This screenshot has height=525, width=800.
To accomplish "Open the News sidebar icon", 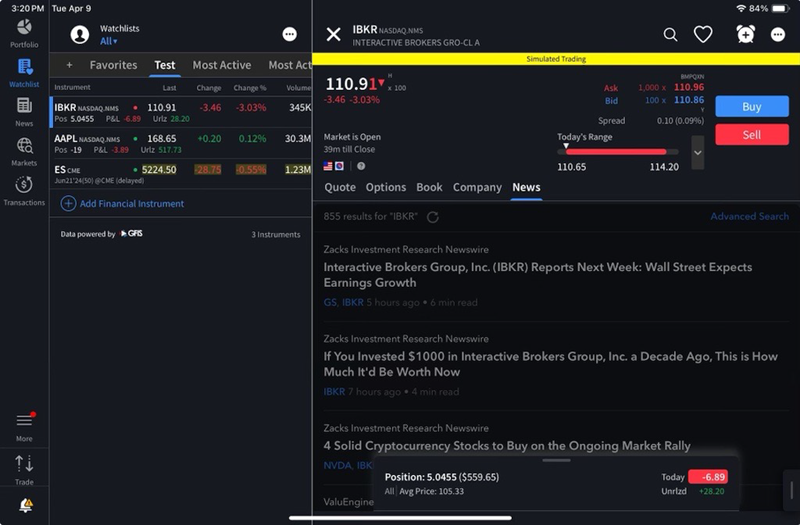I will (24, 109).
